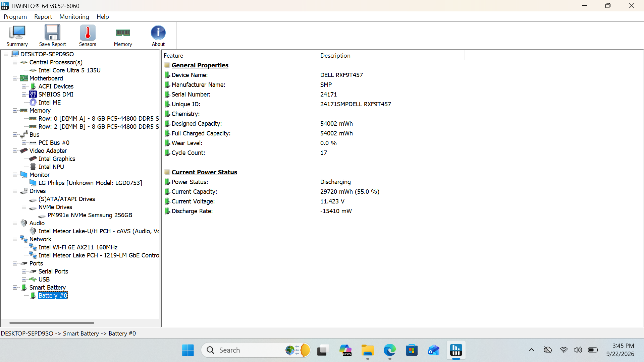Screen dimensions: 644x362
Task: Open the Summary toolbar icon
Action: pos(17,36)
